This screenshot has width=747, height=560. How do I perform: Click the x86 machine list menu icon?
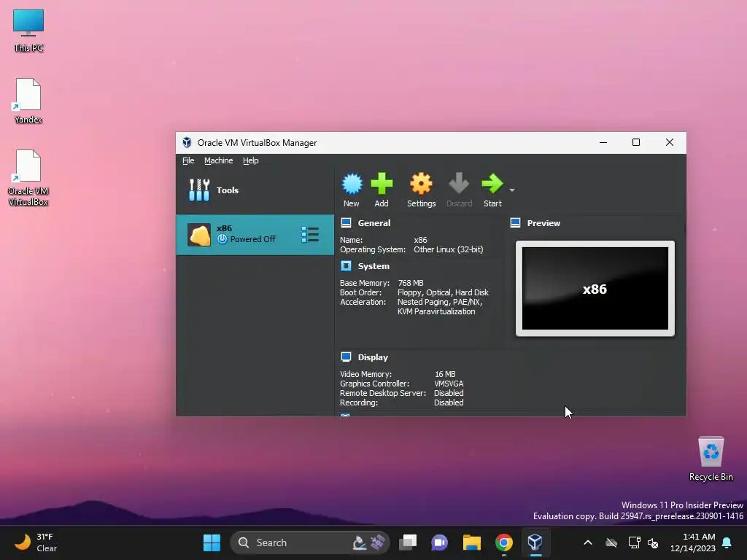point(310,235)
